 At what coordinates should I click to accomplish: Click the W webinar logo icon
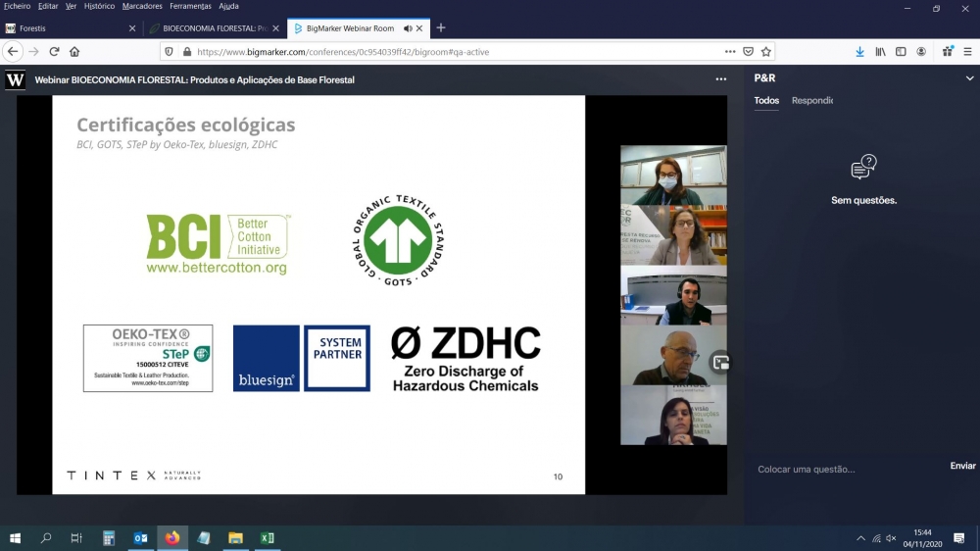tap(15, 79)
